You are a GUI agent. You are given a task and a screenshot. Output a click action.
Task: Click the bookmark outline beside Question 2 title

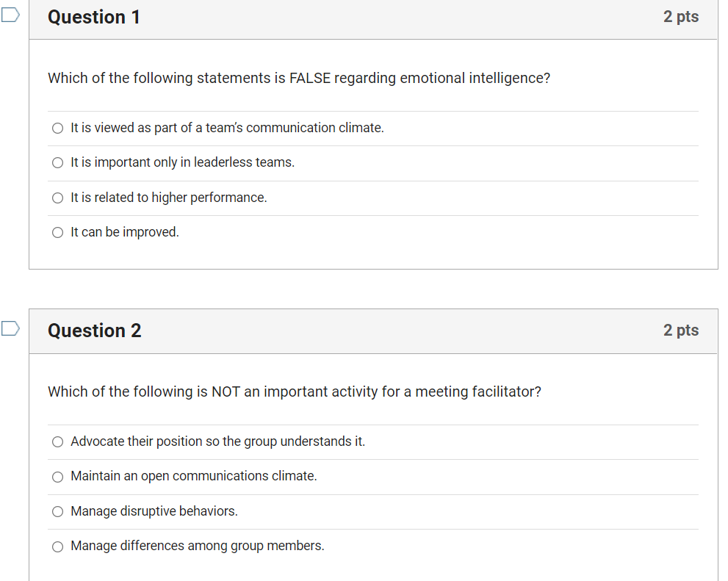(x=10, y=328)
